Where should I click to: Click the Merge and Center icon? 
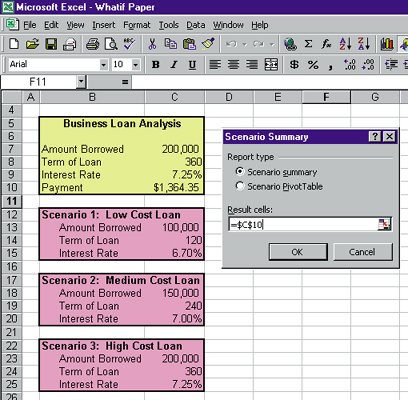(271, 64)
